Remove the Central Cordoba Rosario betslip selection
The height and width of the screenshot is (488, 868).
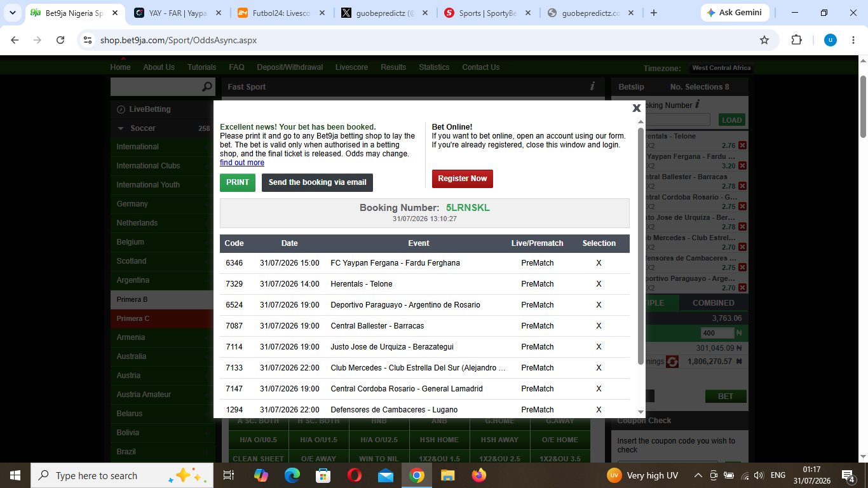tap(742, 207)
